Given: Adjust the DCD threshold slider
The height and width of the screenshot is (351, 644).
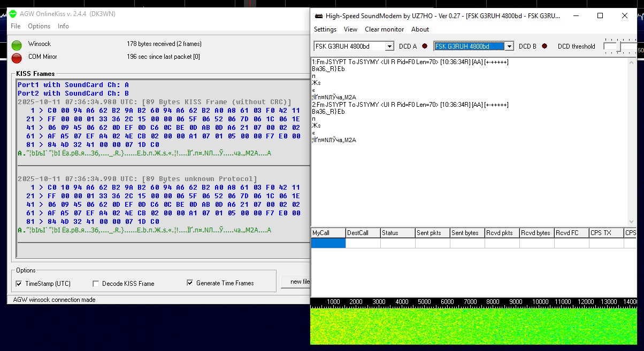Looking at the screenshot, I should (x=618, y=47).
